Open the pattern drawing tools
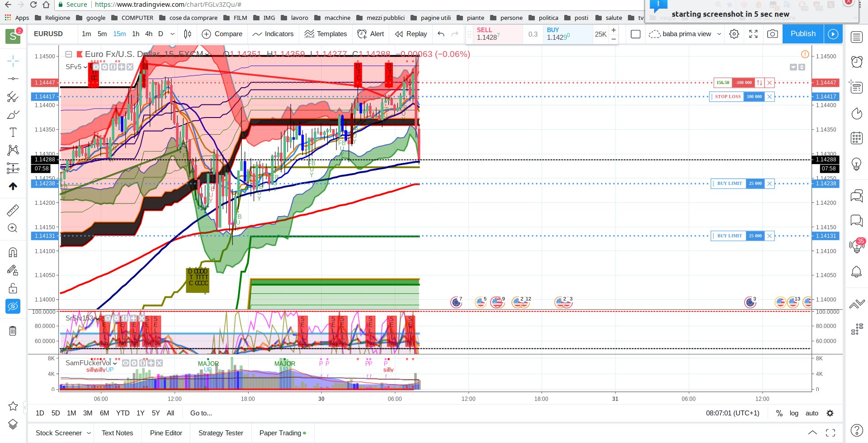The width and height of the screenshot is (868, 443). (13, 150)
